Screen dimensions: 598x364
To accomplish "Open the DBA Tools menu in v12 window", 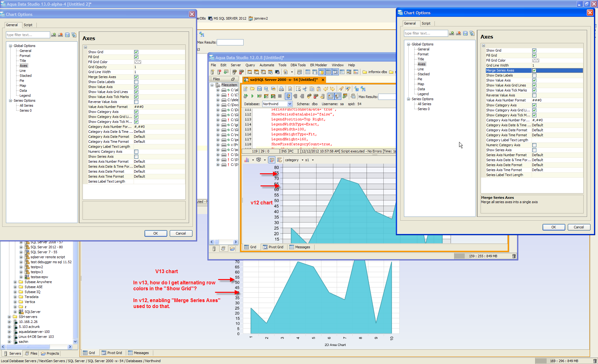I will tap(298, 65).
